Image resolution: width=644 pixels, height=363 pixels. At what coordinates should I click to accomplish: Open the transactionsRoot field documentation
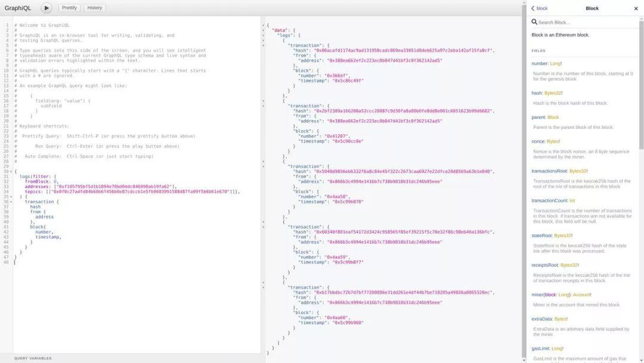click(x=549, y=171)
